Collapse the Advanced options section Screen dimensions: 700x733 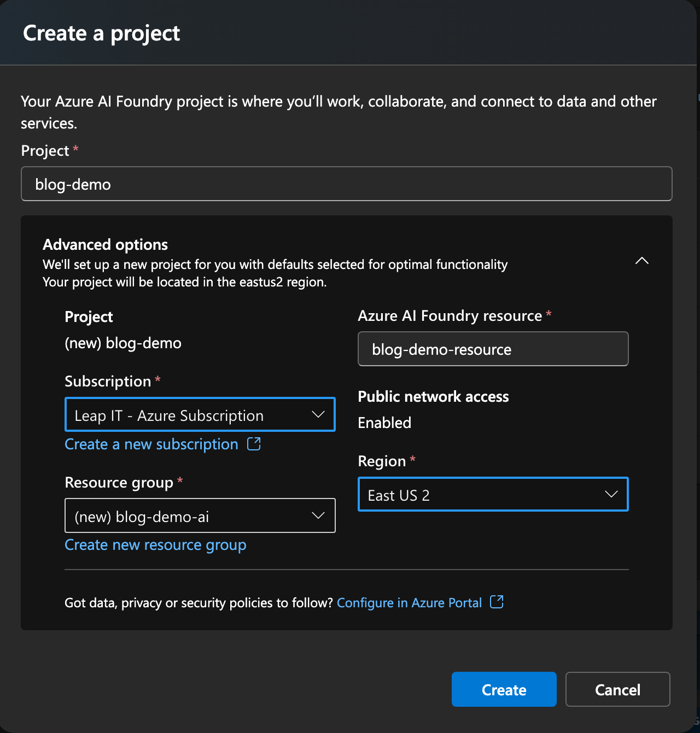tap(642, 261)
